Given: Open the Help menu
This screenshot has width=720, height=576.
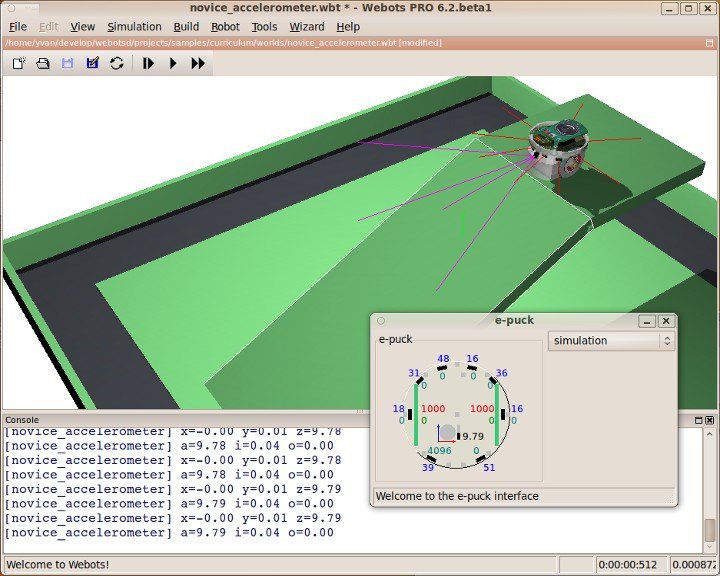Looking at the screenshot, I should (x=348, y=27).
